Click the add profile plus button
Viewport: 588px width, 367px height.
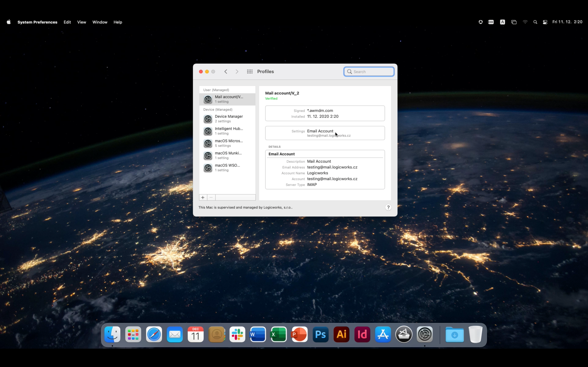[x=203, y=197]
